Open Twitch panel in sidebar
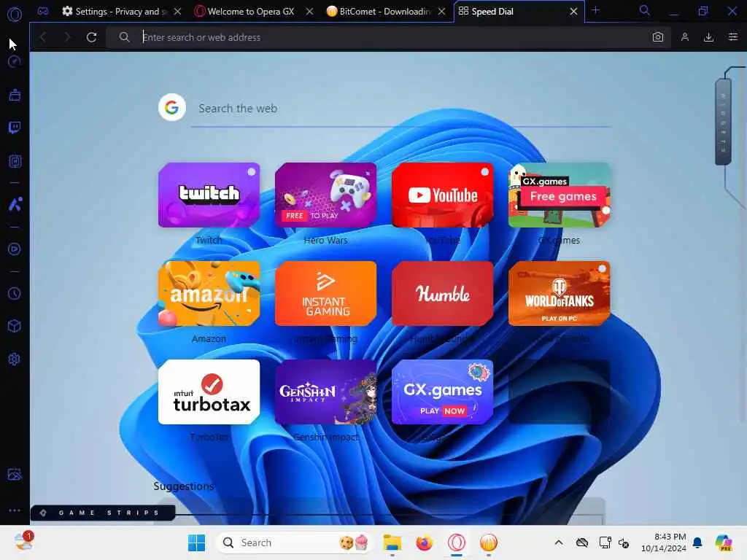Screen dimensions: 747x560 [15, 128]
